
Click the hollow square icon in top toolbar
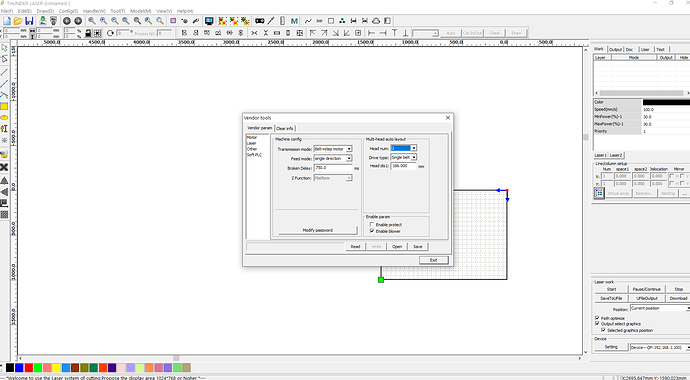coord(331,21)
